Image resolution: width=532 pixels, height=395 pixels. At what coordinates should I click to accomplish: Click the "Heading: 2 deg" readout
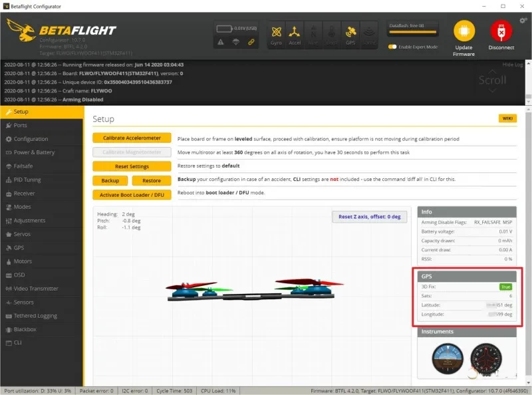(116, 215)
